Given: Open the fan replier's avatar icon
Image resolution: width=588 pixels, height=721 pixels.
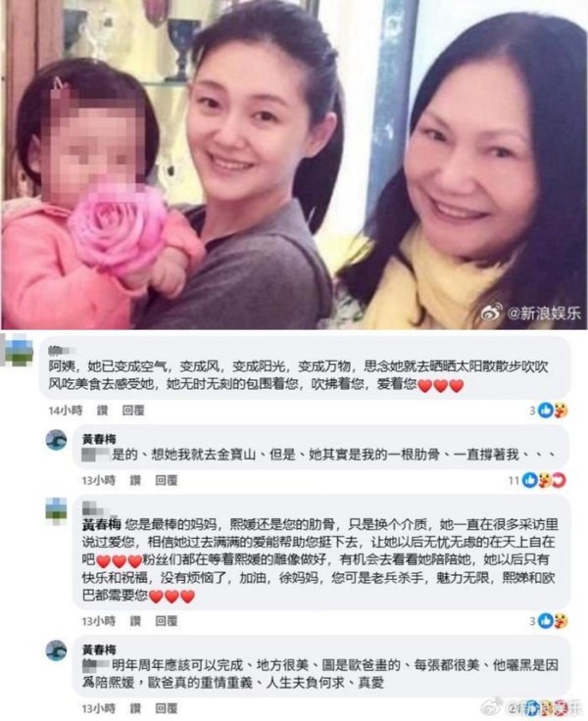Looking at the screenshot, I should (56, 510).
